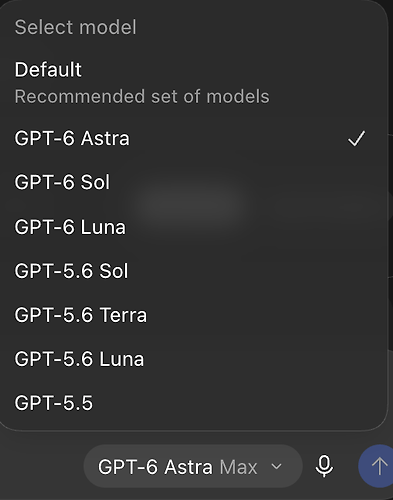393x500 pixels.
Task: Open the GPT-6 Astra Max model selector pill
Action: [193, 466]
